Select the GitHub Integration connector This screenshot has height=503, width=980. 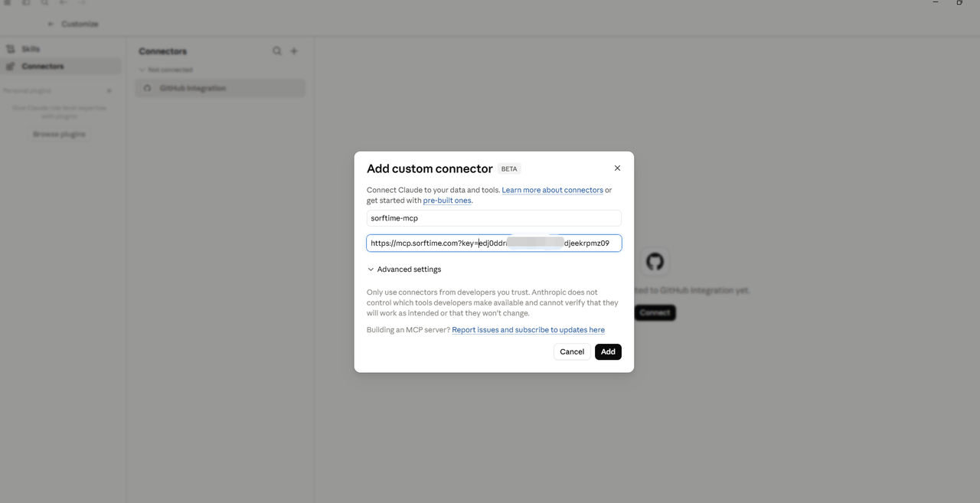[x=220, y=88]
